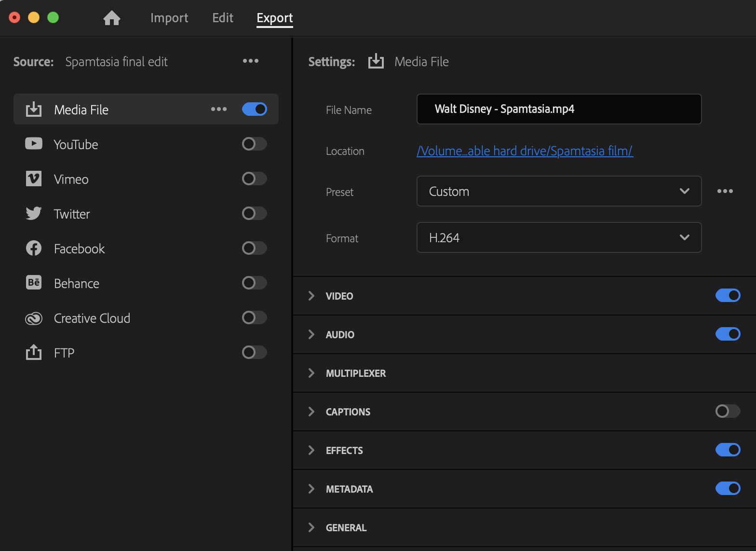Click the Vimeo logo icon
The image size is (756, 551).
(x=34, y=179)
